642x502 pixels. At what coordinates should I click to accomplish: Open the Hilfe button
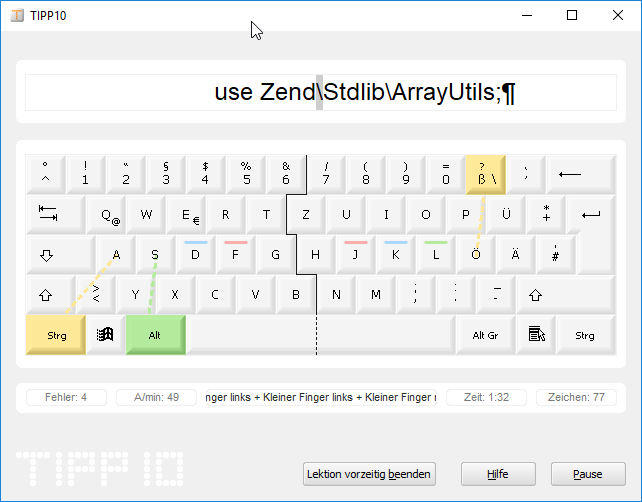tap(498, 474)
